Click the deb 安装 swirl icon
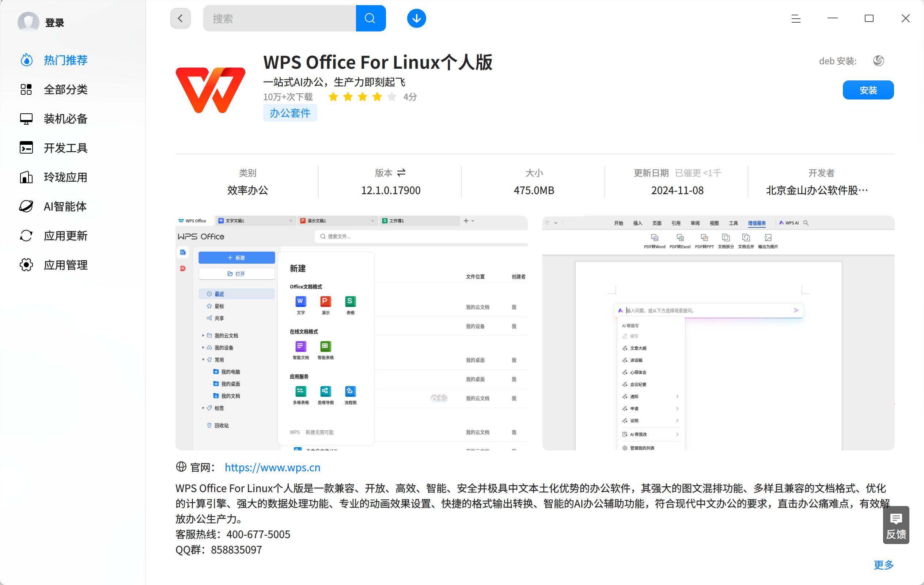This screenshot has width=924, height=585. (x=878, y=61)
